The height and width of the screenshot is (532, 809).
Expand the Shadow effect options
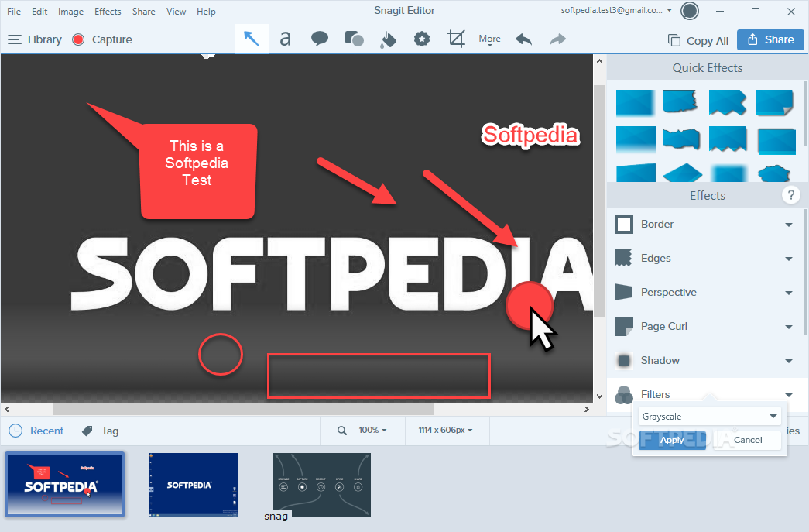click(788, 361)
